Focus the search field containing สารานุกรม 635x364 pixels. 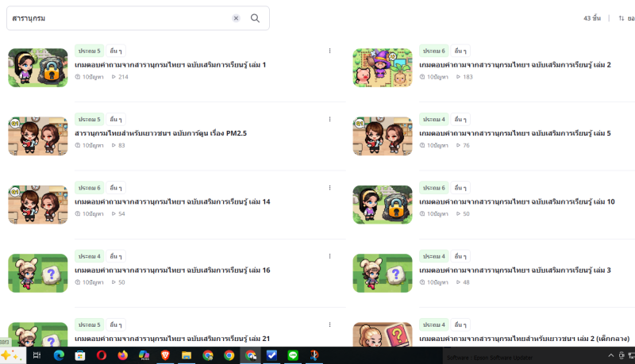pyautogui.click(x=119, y=18)
